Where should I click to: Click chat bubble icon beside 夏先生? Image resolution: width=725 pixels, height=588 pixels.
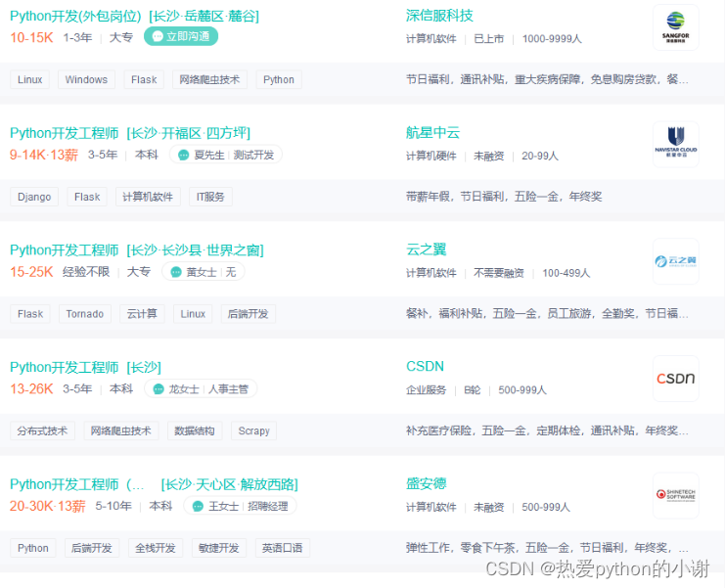click(184, 155)
